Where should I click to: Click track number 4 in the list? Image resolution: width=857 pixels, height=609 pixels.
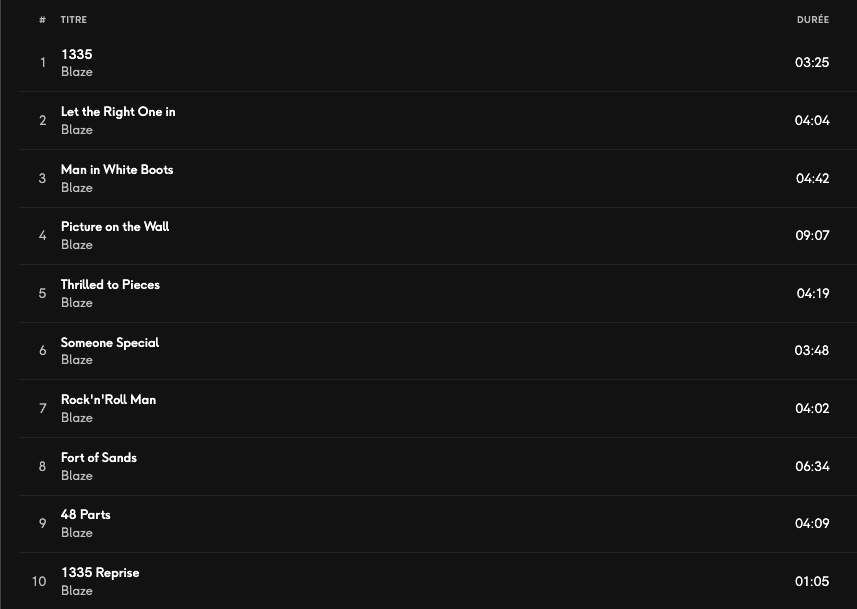click(x=43, y=236)
